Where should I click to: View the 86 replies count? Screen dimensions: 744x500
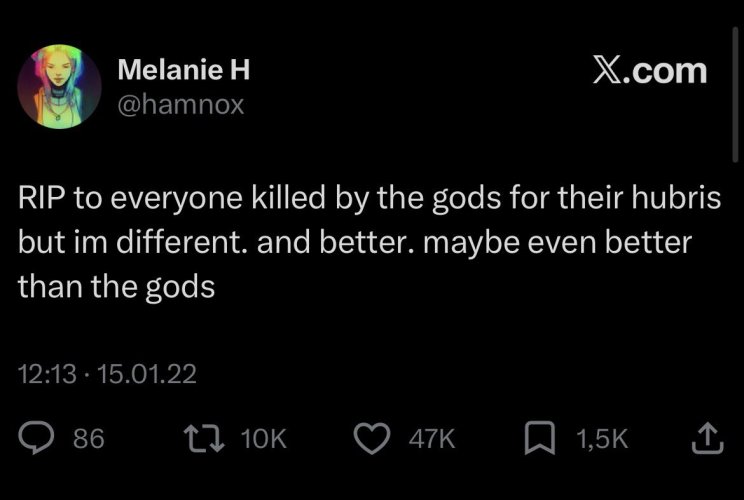[x=89, y=438]
